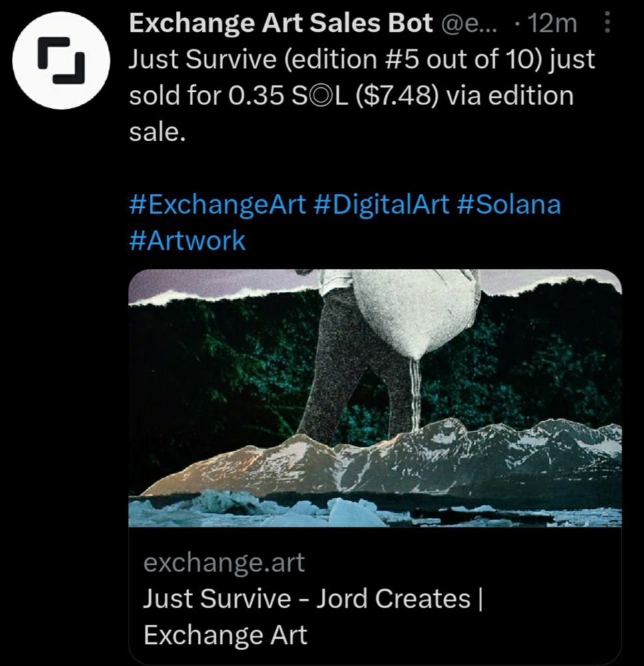Open the three-dot more options menu
The width and height of the screenshot is (644, 666).
point(607,22)
